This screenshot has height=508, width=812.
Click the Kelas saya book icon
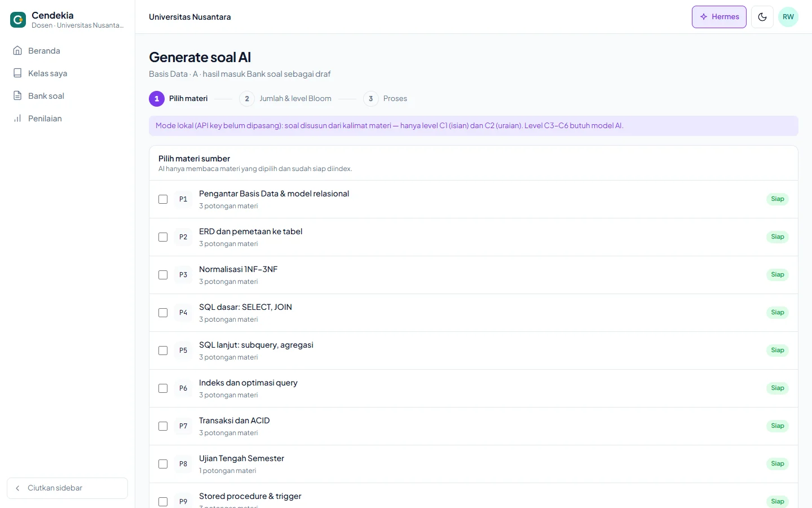[17, 73]
